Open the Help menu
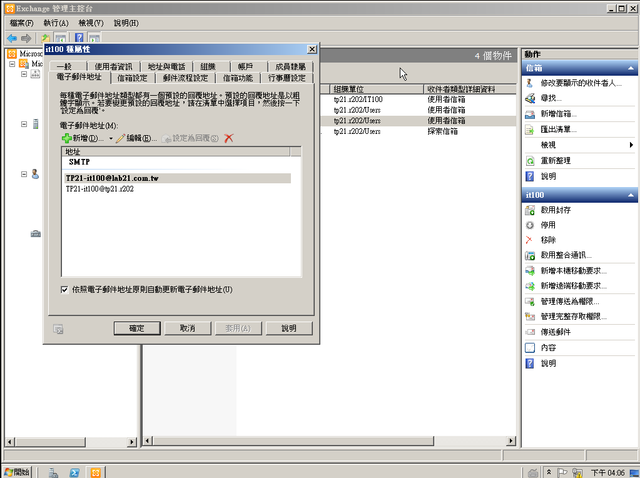This screenshot has width=640, height=478. [x=126, y=23]
